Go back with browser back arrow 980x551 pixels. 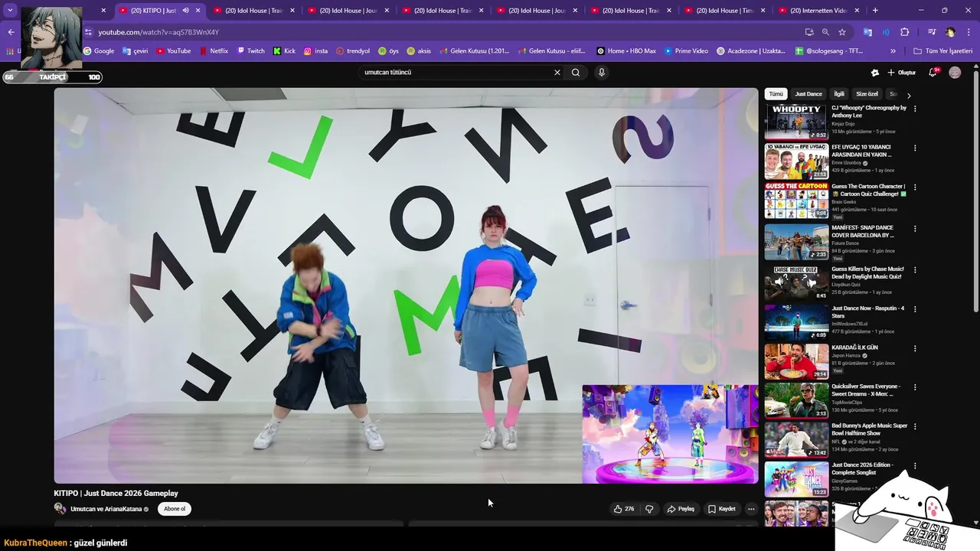click(x=11, y=32)
